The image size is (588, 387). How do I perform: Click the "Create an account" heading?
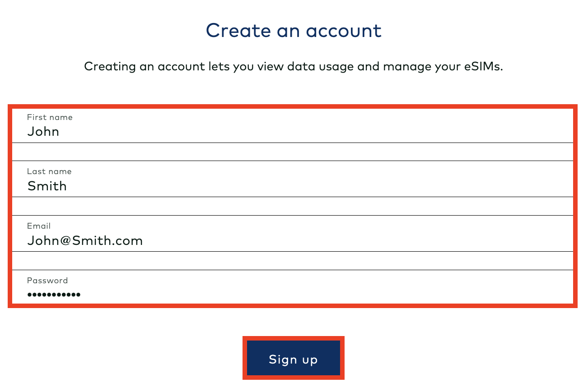click(294, 31)
